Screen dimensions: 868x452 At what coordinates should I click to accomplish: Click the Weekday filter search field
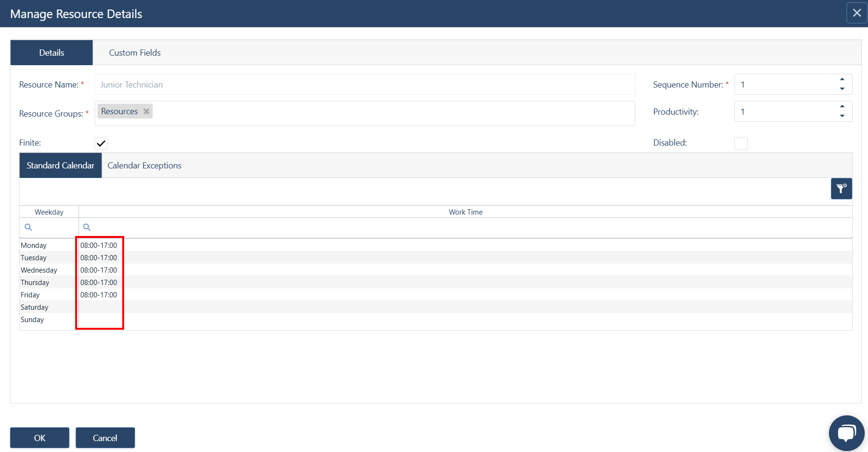(x=49, y=227)
